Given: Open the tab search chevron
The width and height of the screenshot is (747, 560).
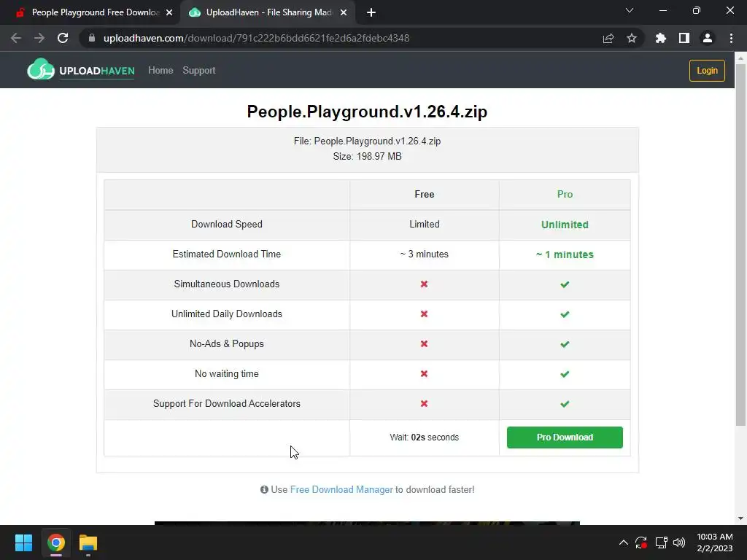Looking at the screenshot, I should [x=630, y=10].
